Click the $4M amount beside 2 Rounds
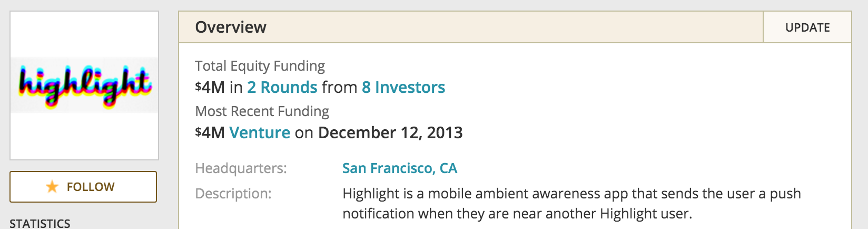Image resolution: width=868 pixels, height=229 pixels. pos(210,87)
